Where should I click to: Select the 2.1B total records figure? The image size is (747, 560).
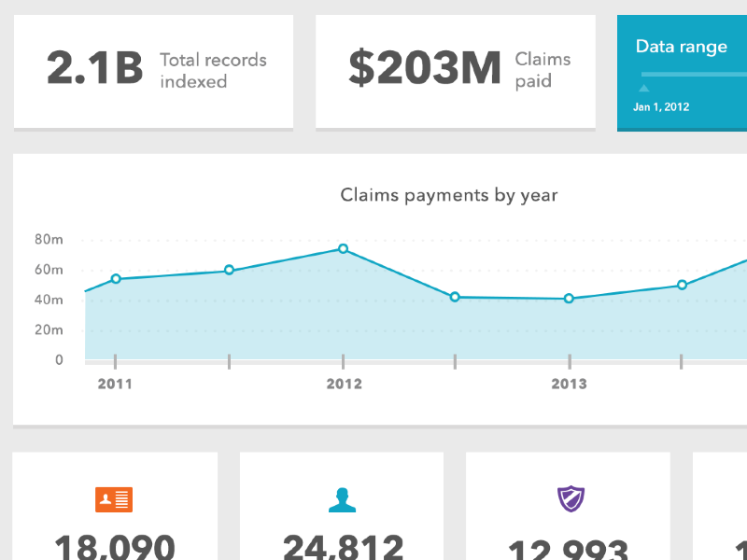(x=95, y=68)
